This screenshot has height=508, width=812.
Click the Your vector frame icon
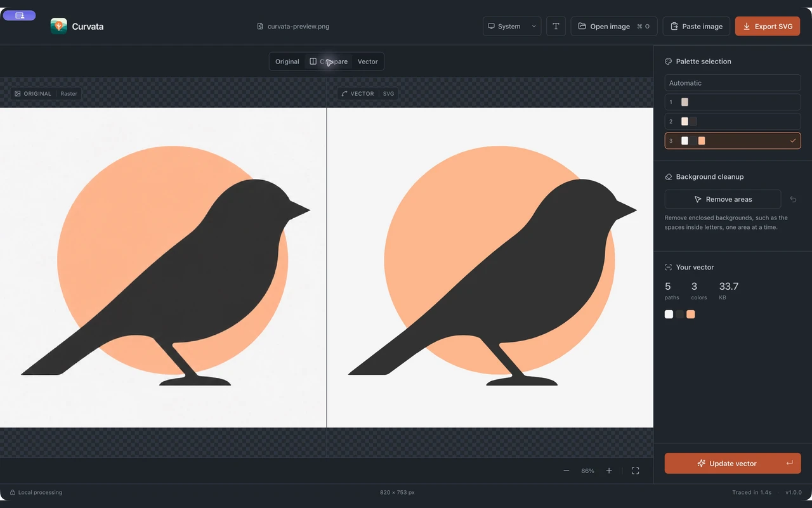[668, 267]
